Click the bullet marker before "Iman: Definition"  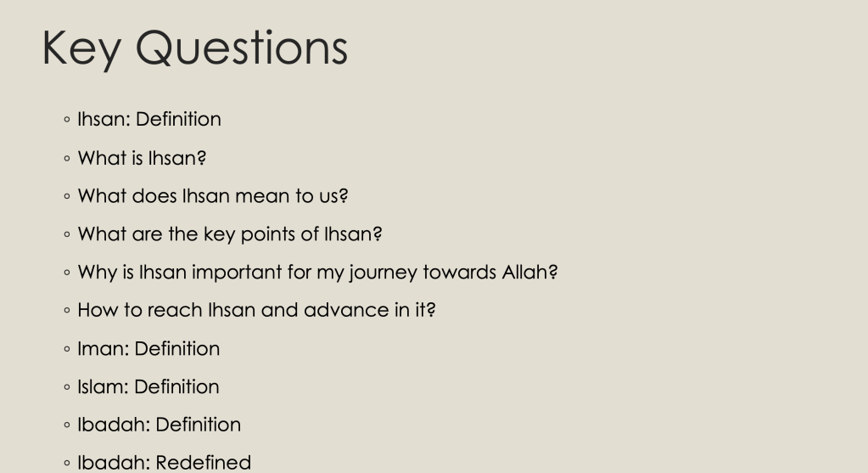pos(67,349)
